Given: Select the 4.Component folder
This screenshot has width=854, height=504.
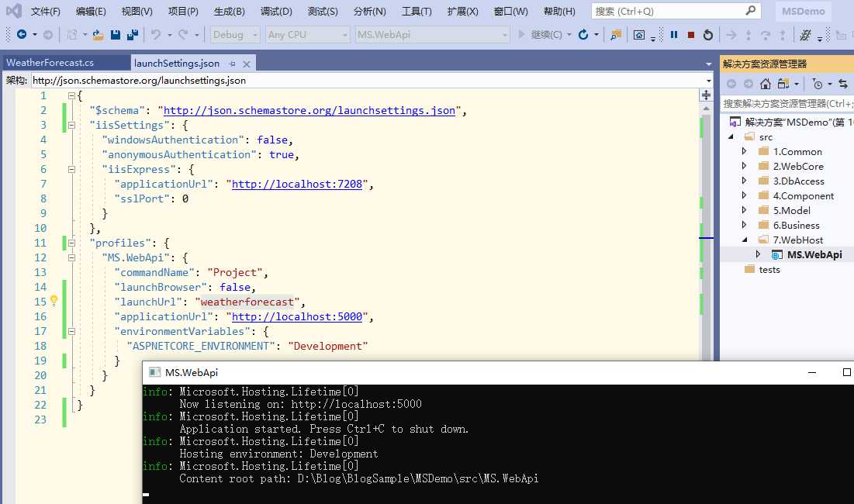Looking at the screenshot, I should tap(804, 195).
